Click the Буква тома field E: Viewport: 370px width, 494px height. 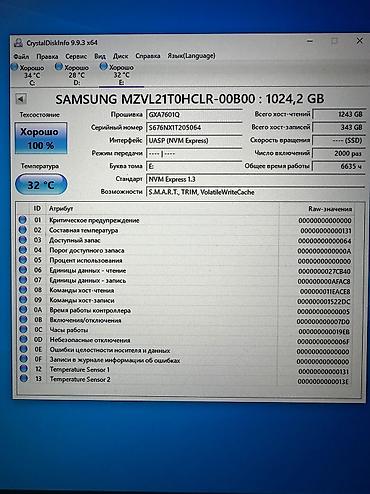click(x=194, y=166)
